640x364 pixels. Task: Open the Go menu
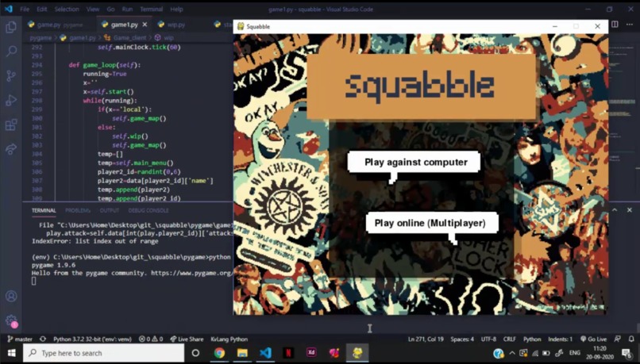[110, 9]
